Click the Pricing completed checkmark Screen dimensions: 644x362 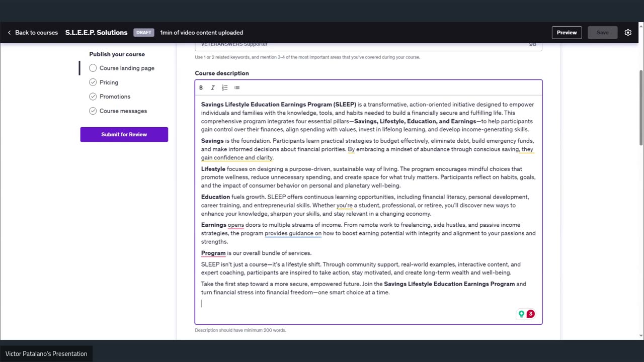[x=93, y=82]
